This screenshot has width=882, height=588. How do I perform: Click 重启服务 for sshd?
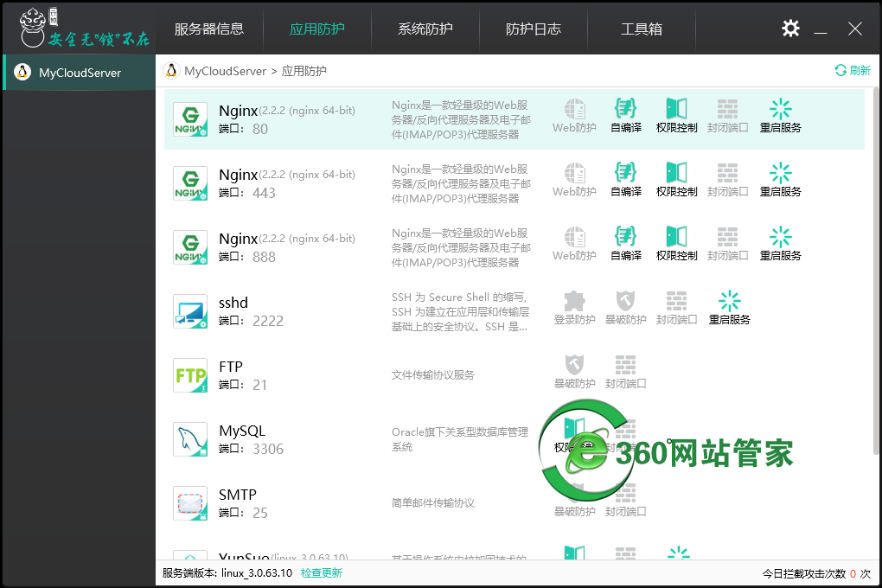pos(729,309)
